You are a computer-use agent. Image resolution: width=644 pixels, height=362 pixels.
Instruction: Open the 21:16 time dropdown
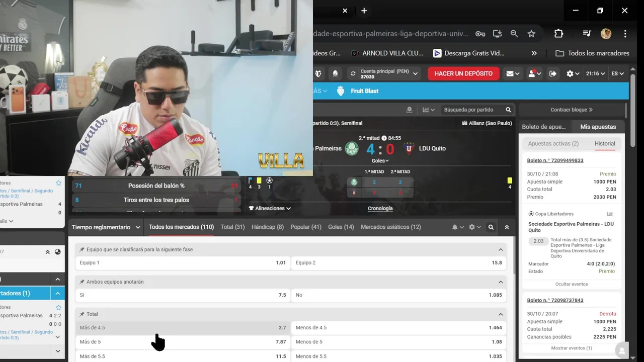tap(595, 73)
